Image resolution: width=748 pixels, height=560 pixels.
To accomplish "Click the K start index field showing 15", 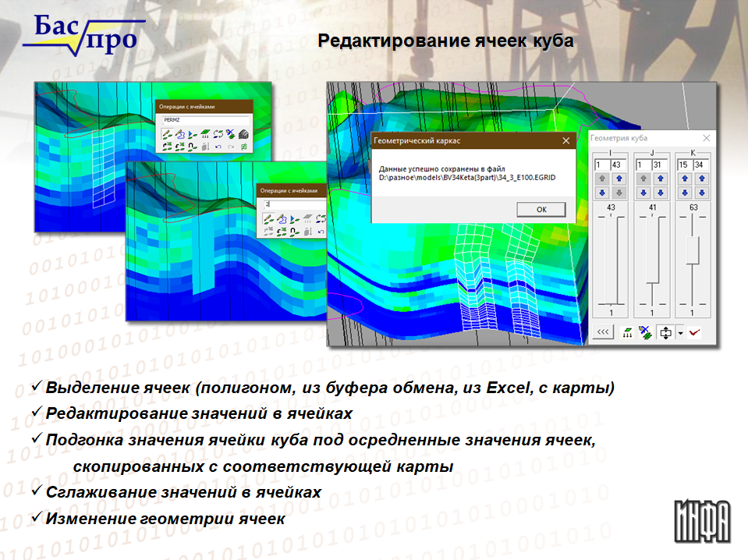I will [685, 165].
